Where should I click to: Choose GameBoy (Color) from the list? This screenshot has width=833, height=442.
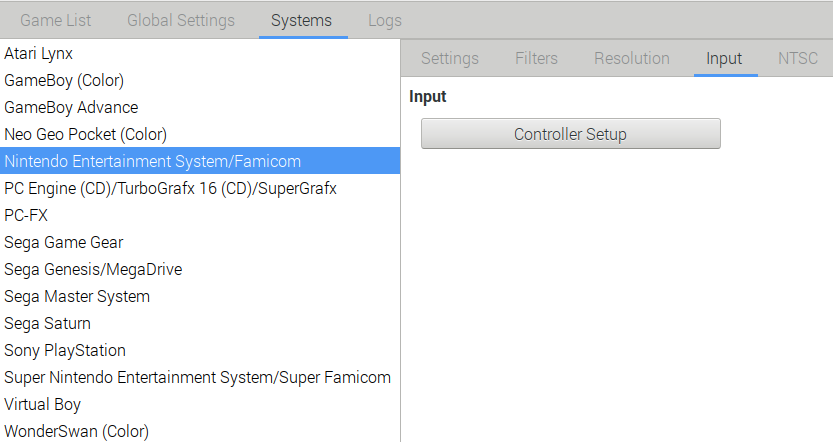click(x=200, y=80)
